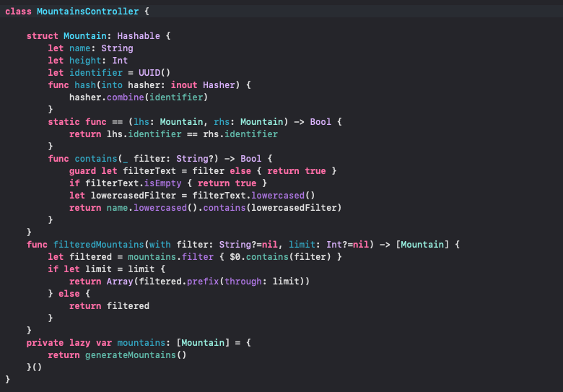
Task: Click 'name' in return name.lowercased() line
Action: 117,207
